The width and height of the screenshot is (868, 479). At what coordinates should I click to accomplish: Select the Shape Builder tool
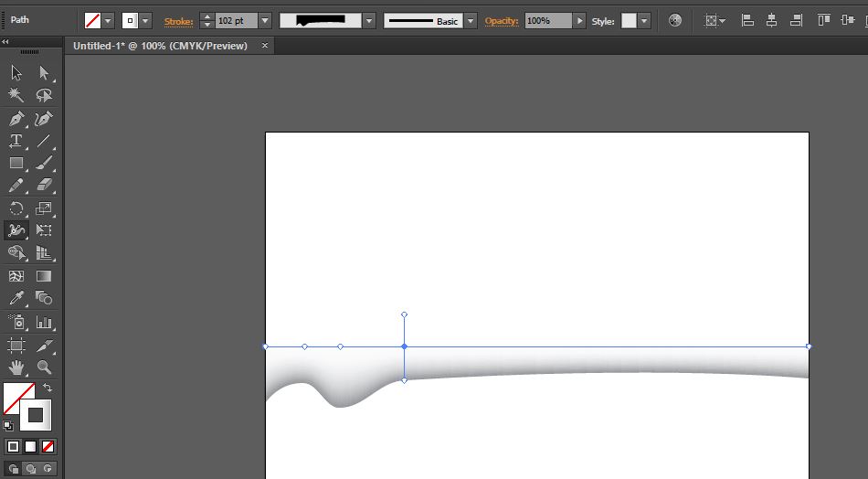pyautogui.click(x=16, y=253)
